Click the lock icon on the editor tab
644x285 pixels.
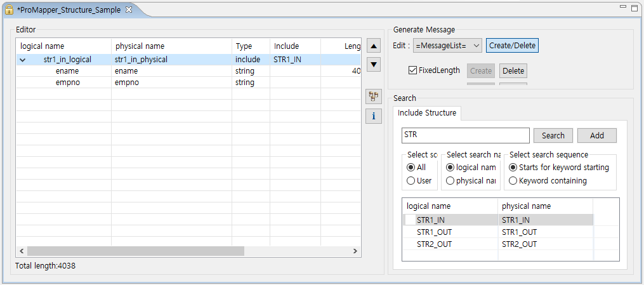[9, 10]
